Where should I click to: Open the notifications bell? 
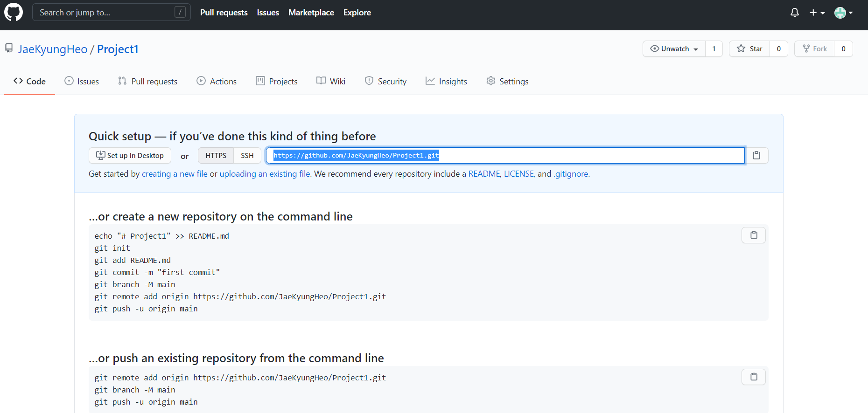(795, 13)
